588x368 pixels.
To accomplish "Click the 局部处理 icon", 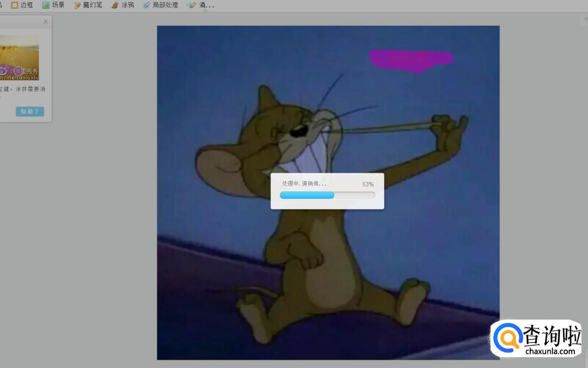I will [146, 5].
